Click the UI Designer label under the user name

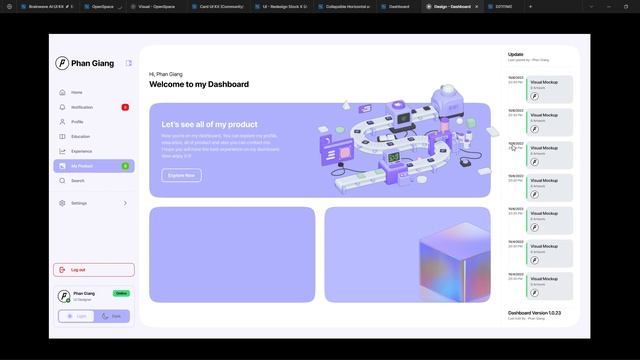pos(82,300)
